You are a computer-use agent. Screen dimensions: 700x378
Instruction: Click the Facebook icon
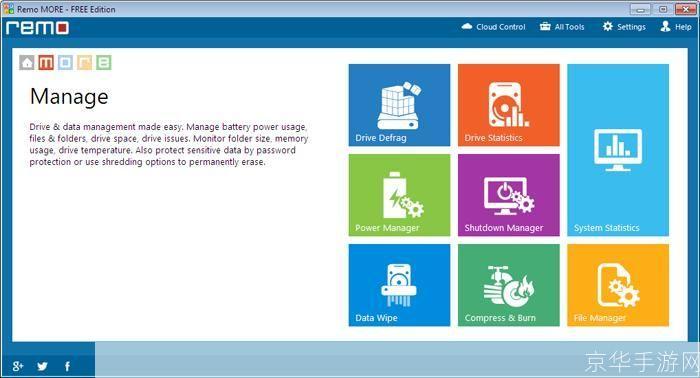[x=67, y=366]
